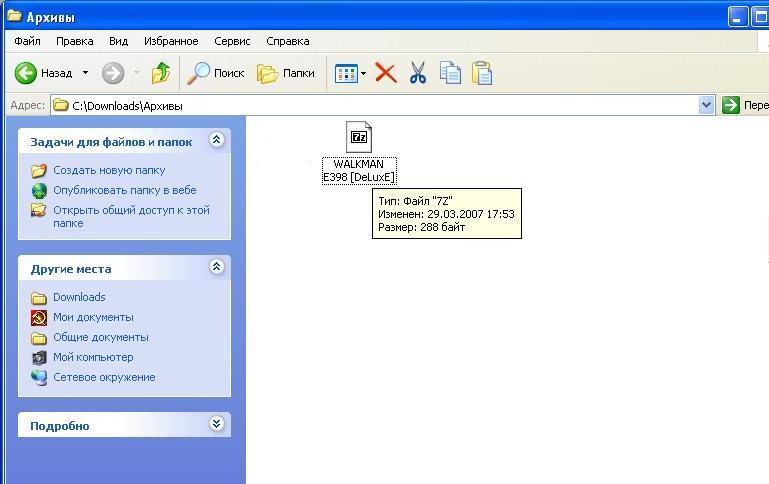The width and height of the screenshot is (769, 484).
Task: Click the globe icon beside Опубликовать папку
Action: click(x=39, y=190)
